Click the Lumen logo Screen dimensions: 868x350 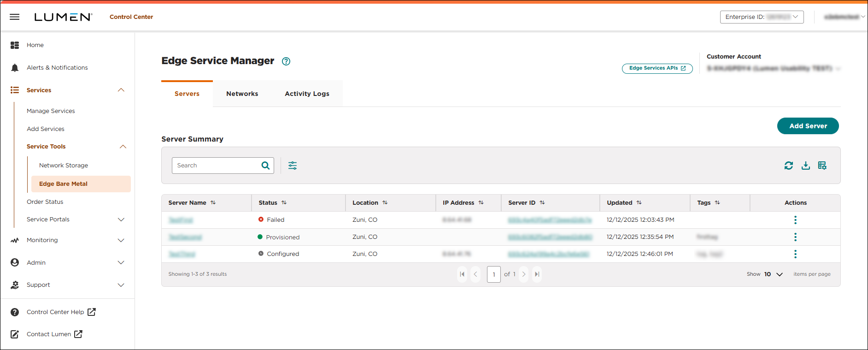[63, 17]
